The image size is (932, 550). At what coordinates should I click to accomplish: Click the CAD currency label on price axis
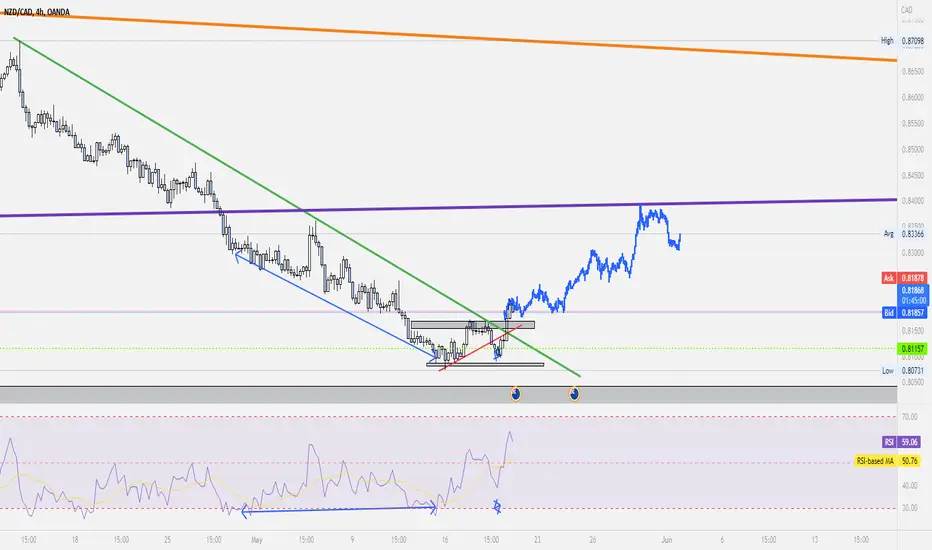coord(906,10)
